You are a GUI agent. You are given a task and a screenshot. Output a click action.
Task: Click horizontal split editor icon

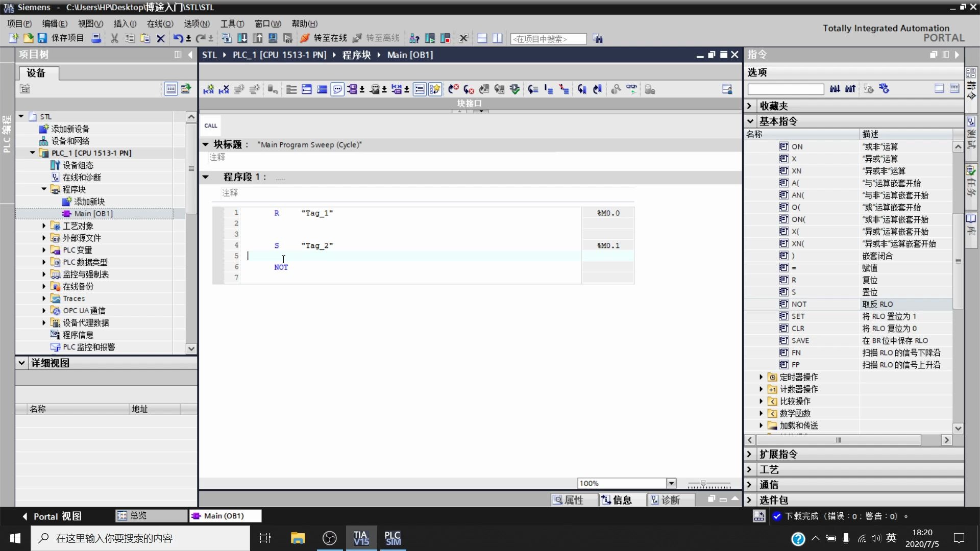pyautogui.click(x=482, y=38)
